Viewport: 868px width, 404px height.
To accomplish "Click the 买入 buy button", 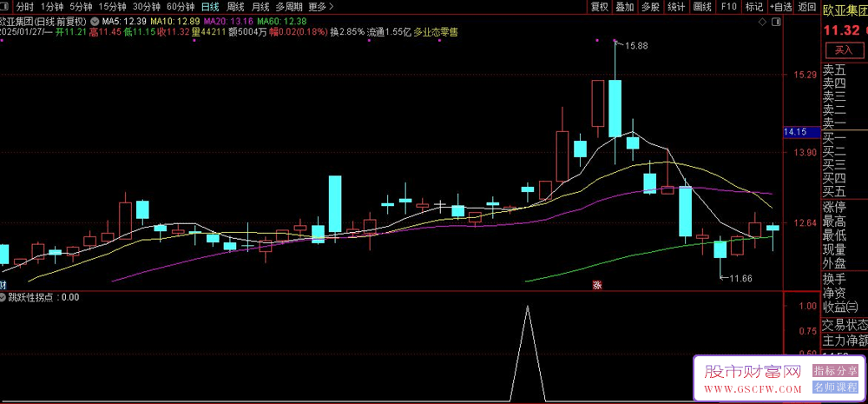I will tap(845, 50).
